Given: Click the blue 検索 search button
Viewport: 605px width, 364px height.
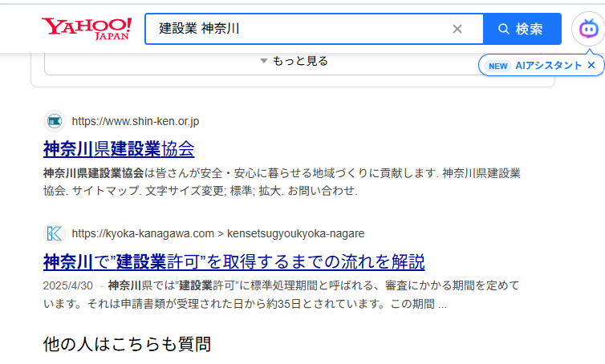Looking at the screenshot, I should click(x=522, y=29).
